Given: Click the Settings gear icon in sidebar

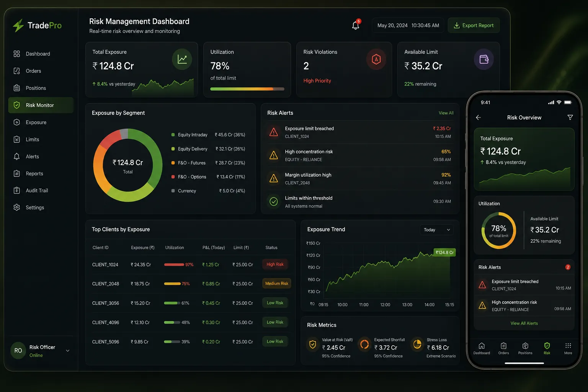Looking at the screenshot, I should pyautogui.click(x=16, y=207).
